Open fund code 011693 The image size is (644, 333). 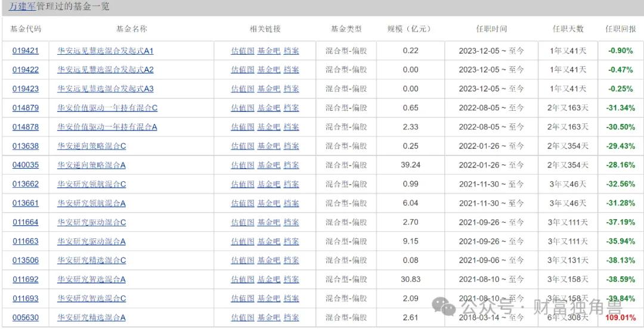pos(26,298)
